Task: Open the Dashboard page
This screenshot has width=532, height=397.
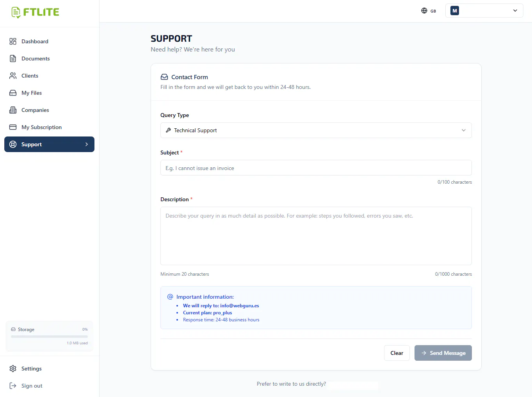Action: (49, 41)
